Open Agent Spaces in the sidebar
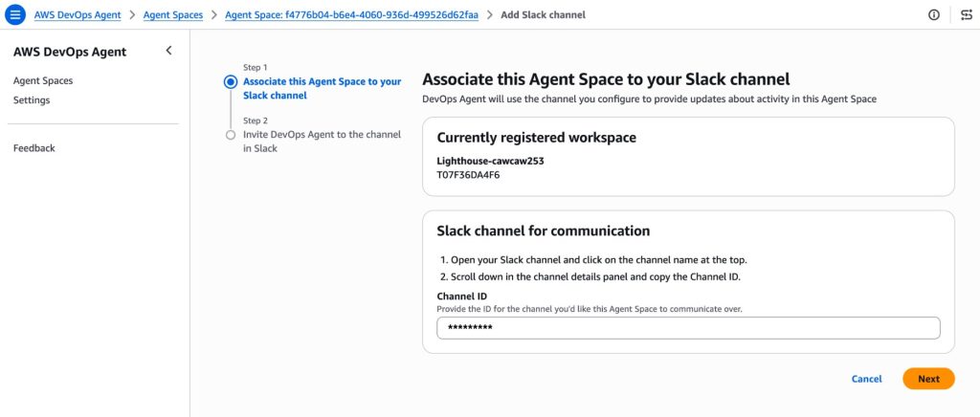980x417 pixels. 43,81
